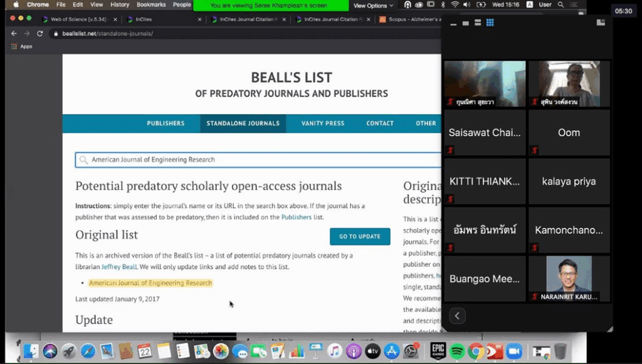Open the Publishers list link
The image size is (642, 364).
[x=296, y=217]
